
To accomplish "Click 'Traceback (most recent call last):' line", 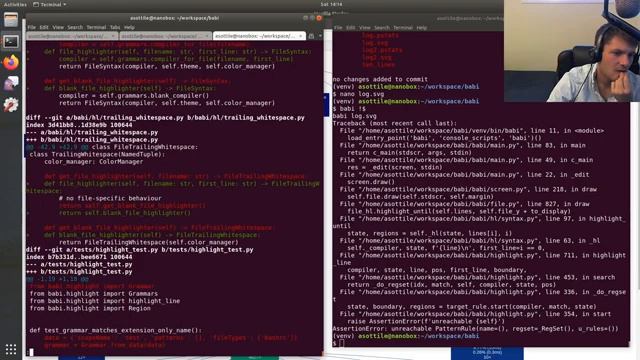I will [x=395, y=123].
